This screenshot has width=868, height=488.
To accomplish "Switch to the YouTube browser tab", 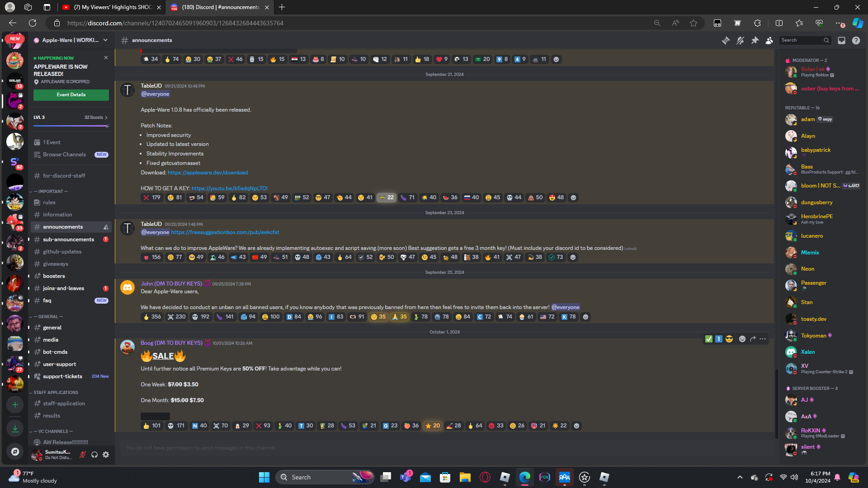I will click(x=111, y=7).
